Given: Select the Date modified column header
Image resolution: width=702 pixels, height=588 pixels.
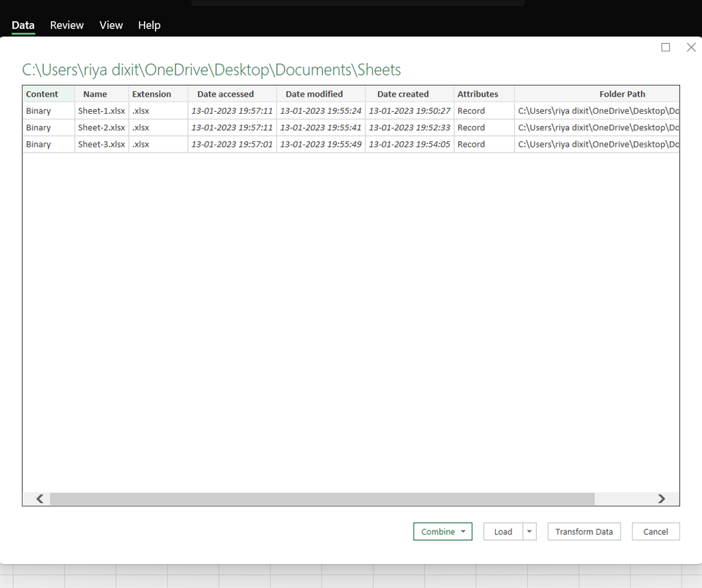Looking at the screenshot, I should coord(321,94).
